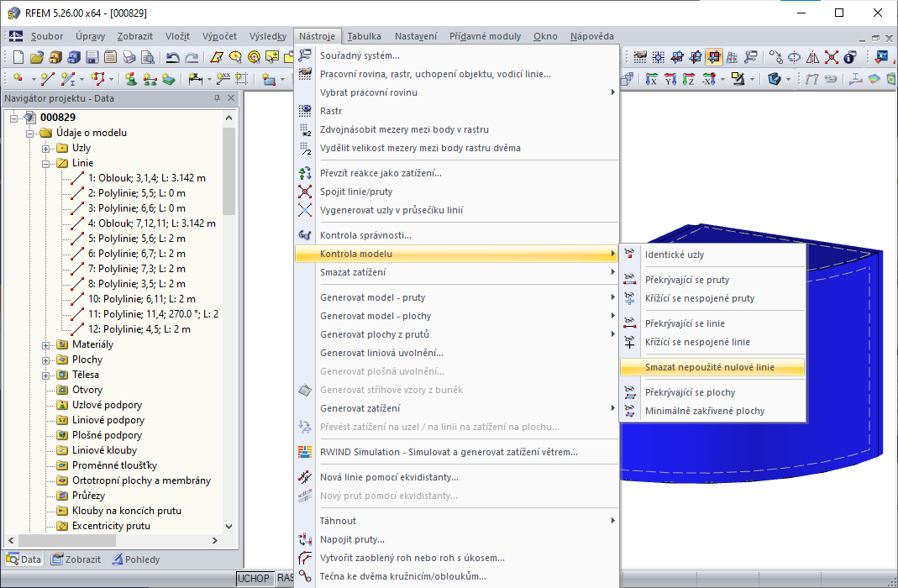Toggle the grid snap crosshair icon
This screenshot has height=588, width=898.
(659, 56)
